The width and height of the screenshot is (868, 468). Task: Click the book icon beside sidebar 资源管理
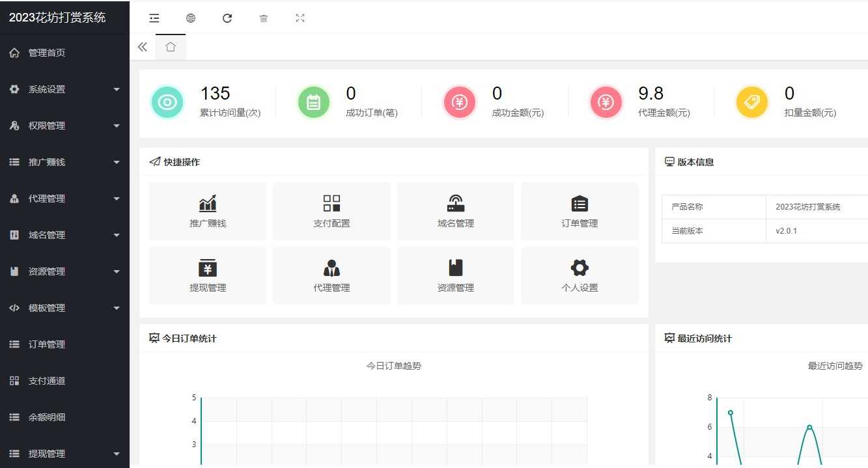tap(14, 271)
